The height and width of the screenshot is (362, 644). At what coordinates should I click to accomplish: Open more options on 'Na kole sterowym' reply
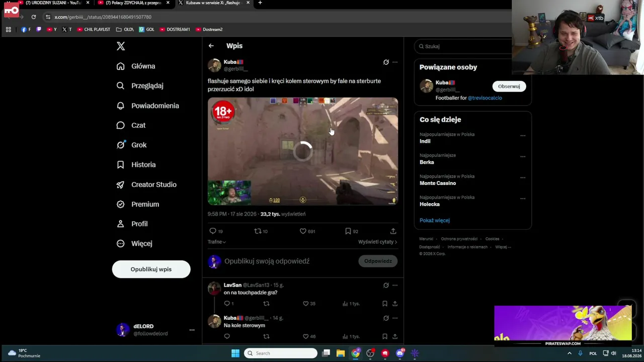395,318
